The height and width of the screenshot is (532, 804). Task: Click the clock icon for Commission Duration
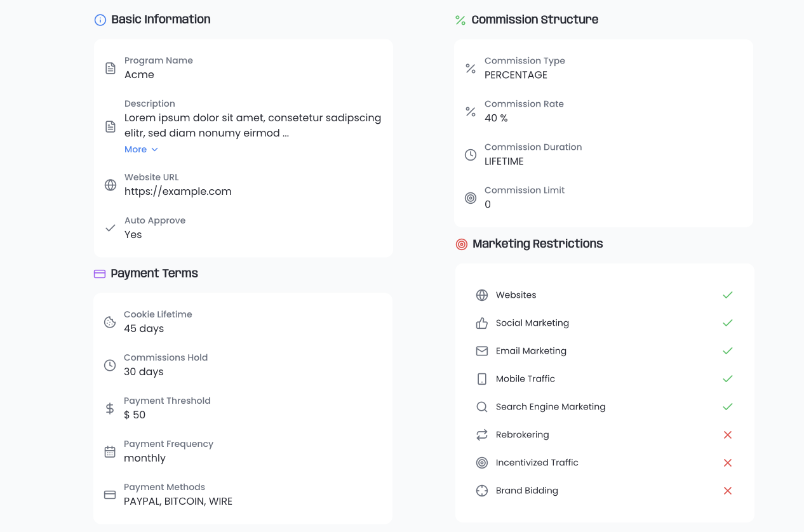pos(471,154)
